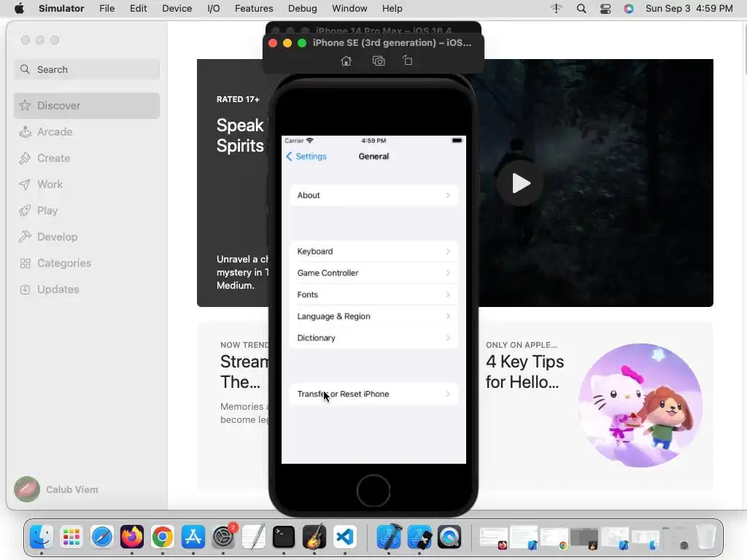Open Simulator from the Dock

coord(419,537)
